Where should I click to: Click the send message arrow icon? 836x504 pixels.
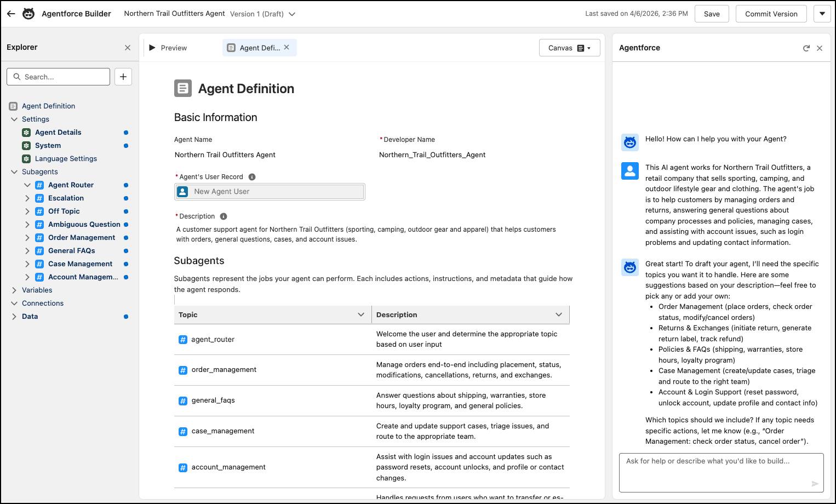[x=815, y=484]
